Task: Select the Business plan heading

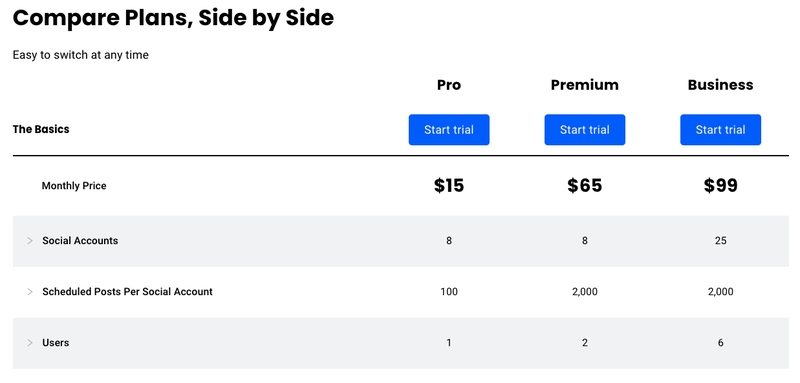Action: [x=720, y=85]
